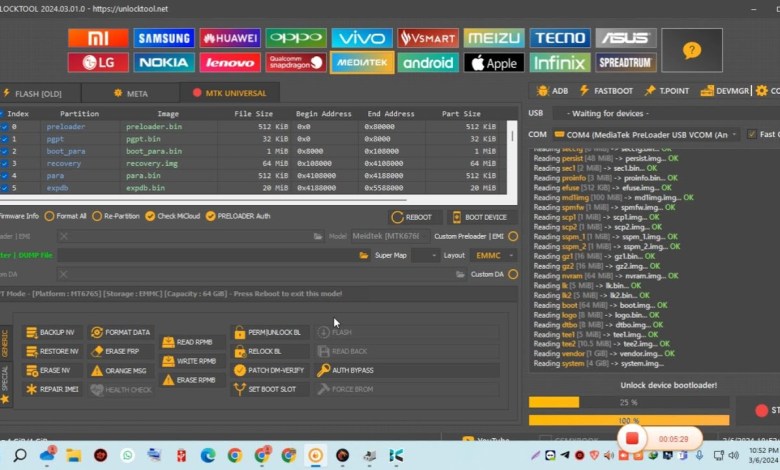Select the Huawei brand icon
The image size is (780, 470).
coord(230,38)
